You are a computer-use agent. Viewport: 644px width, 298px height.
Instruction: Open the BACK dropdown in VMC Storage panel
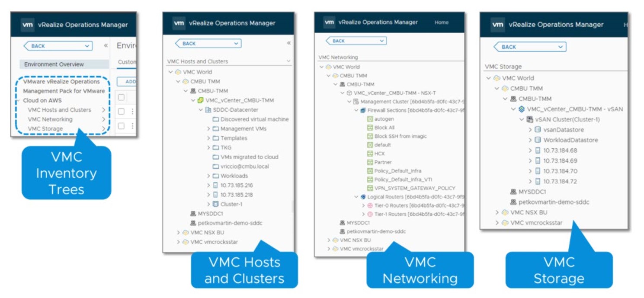tap(561, 47)
